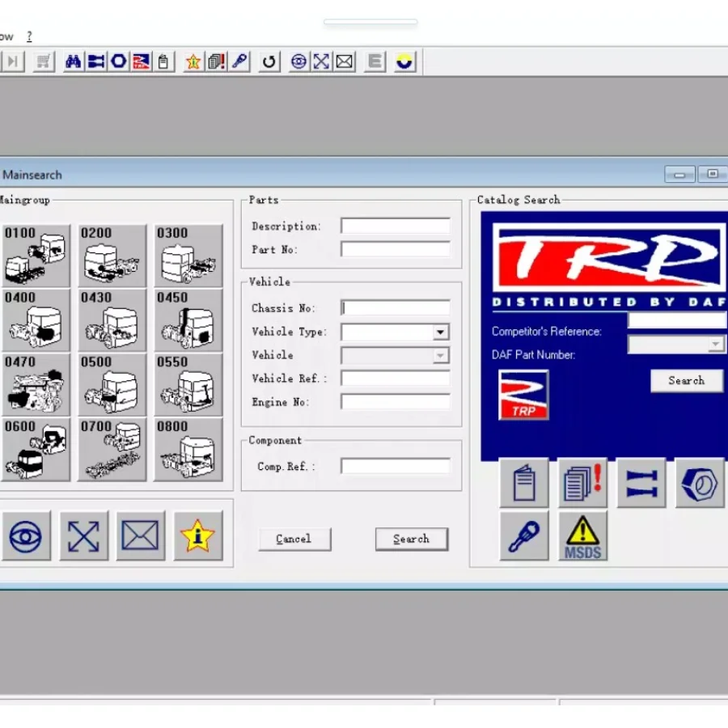This screenshot has width=728, height=728.
Task: Select main group 0100
Action: (36, 256)
